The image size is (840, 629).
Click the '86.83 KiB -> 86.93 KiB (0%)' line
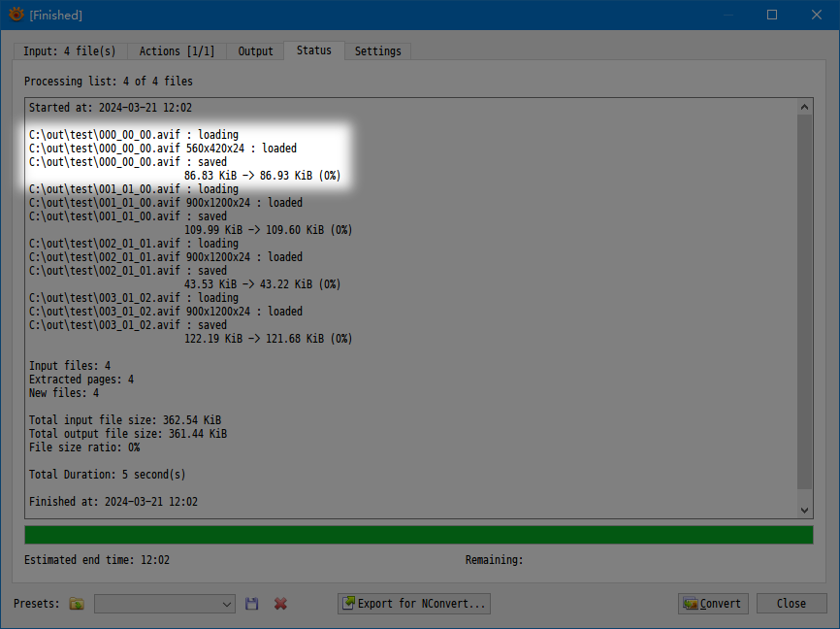coord(263,176)
